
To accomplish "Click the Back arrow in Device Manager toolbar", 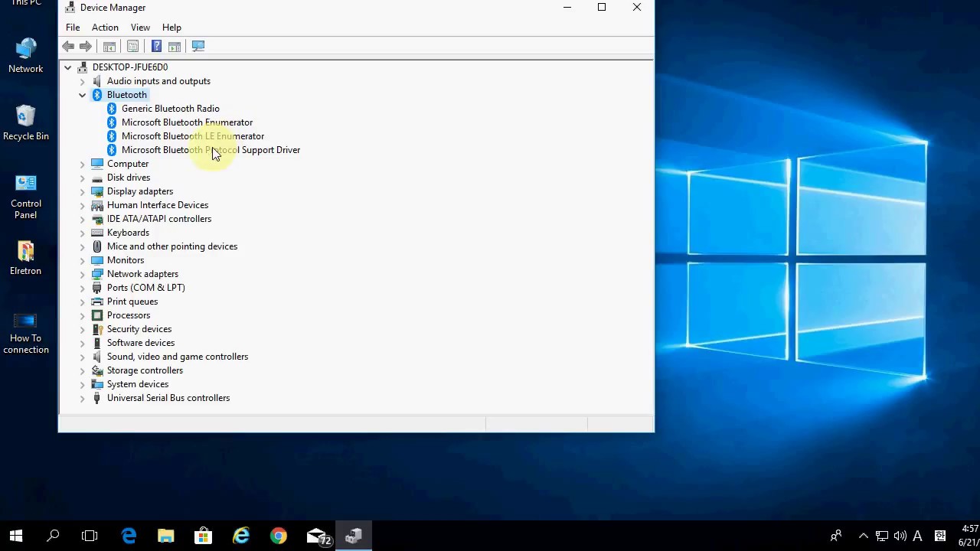I will pyautogui.click(x=68, y=47).
